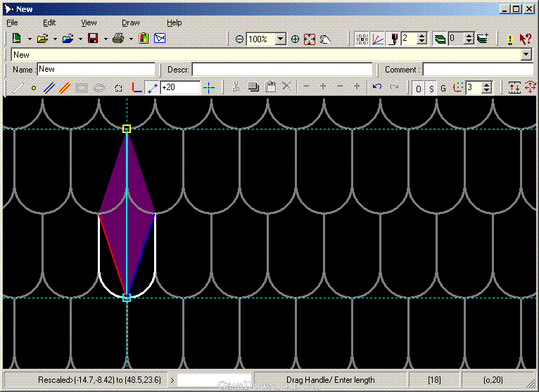
Task: Toggle the S snap button
Action: [x=431, y=89]
